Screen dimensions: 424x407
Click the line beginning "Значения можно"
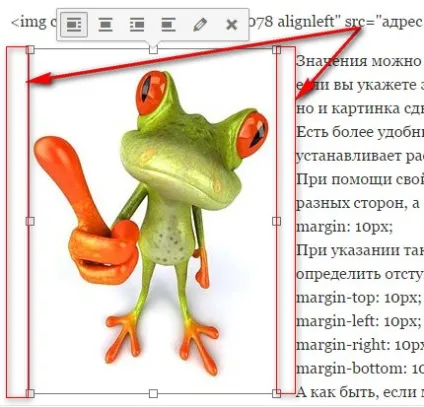(360, 61)
